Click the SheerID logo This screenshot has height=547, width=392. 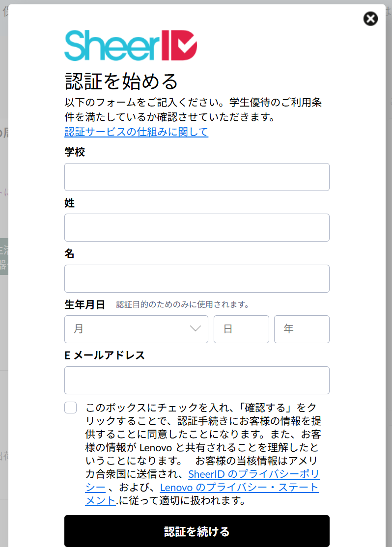point(131,45)
